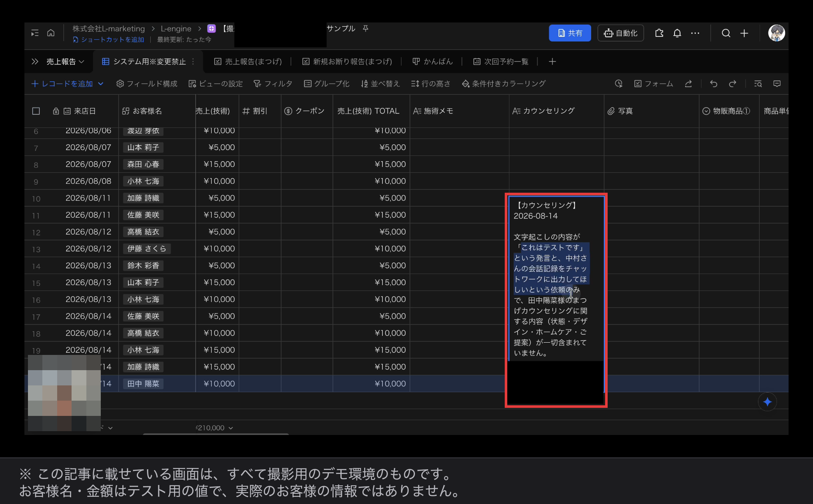This screenshot has height=504, width=813.
Task: Open the plugin extensions icon in the header
Action: 659,33
